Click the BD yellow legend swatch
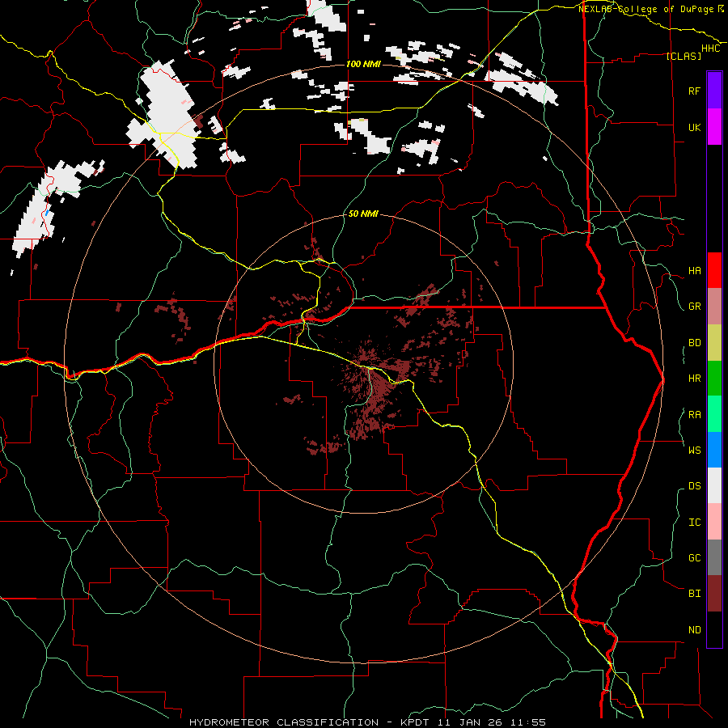 pos(714,343)
